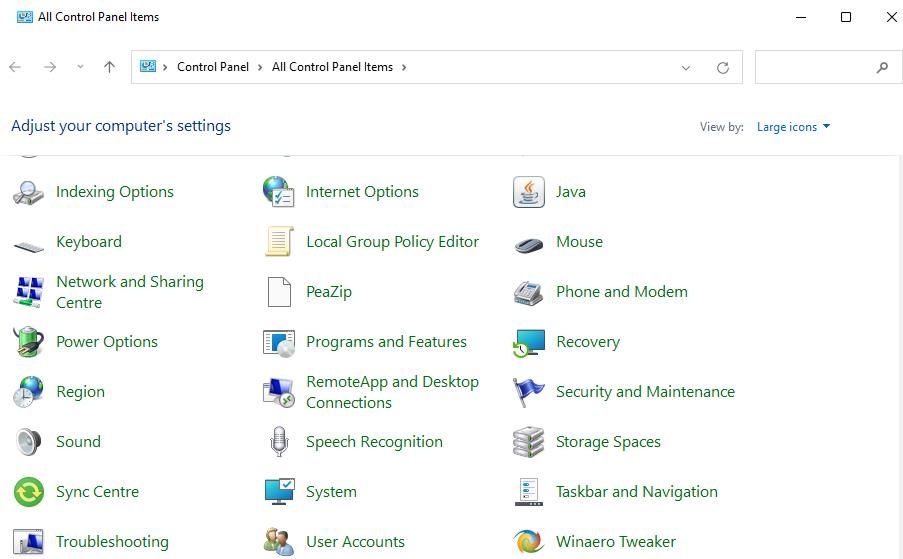Open the Troubleshooting link text

[x=112, y=542]
